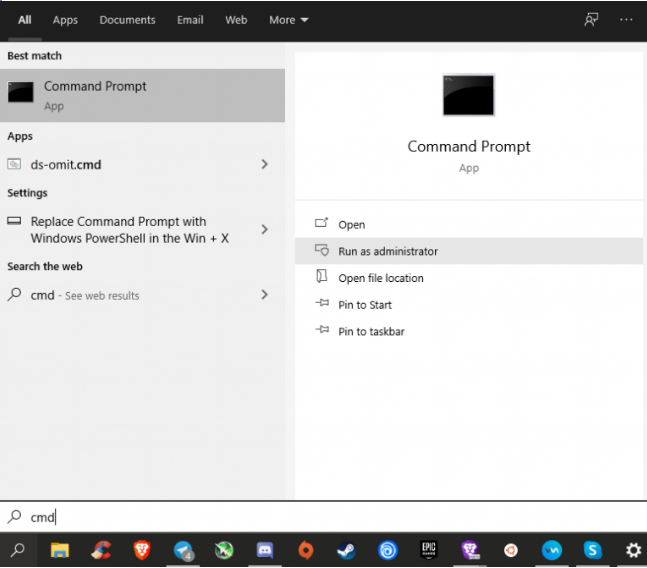The width and height of the screenshot is (647, 568).
Task: Click the ds-omit.cmd file icon
Action: pyautogui.click(x=14, y=164)
